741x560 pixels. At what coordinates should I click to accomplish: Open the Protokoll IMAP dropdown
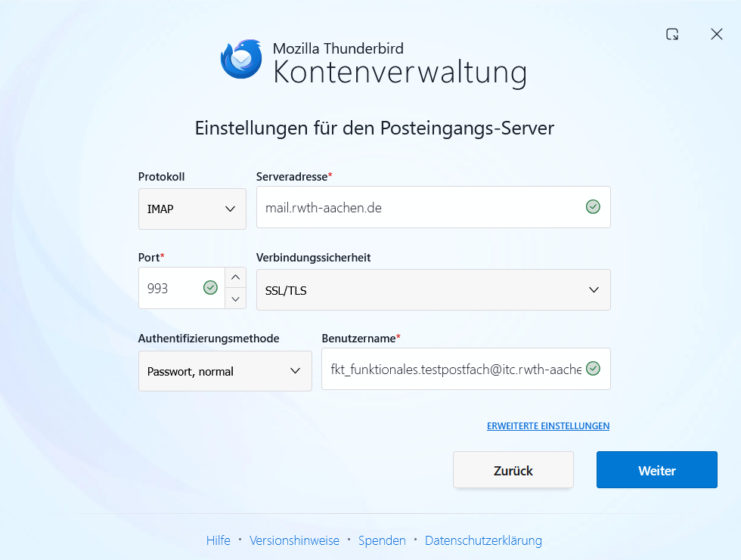coord(192,209)
